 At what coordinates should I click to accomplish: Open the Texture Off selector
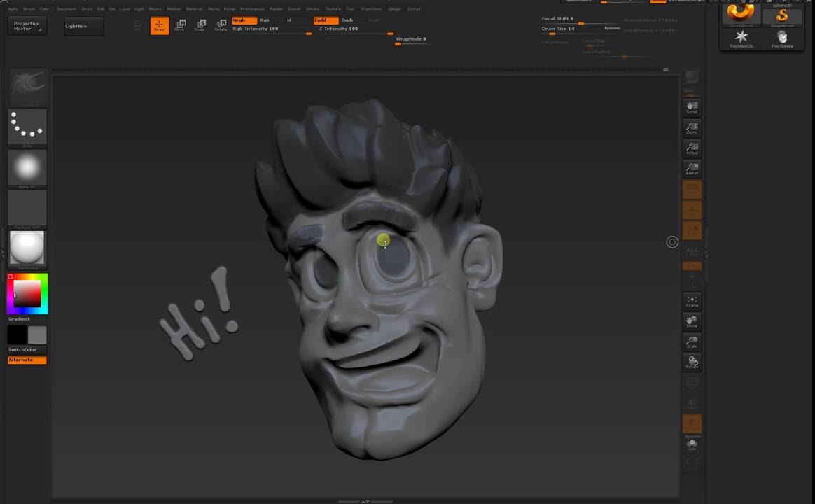27,209
